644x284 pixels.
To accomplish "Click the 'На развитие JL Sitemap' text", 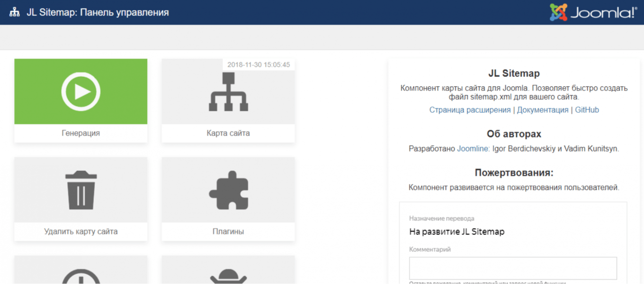I will [456, 232].
